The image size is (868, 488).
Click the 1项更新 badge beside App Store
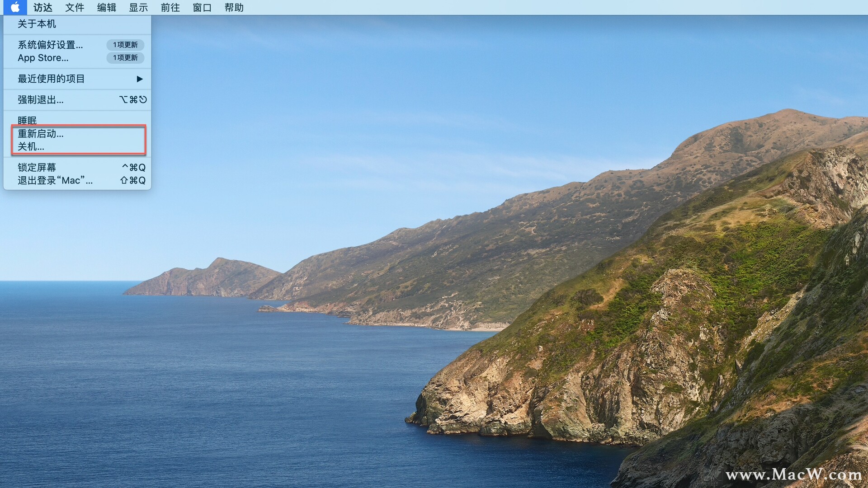pos(125,58)
